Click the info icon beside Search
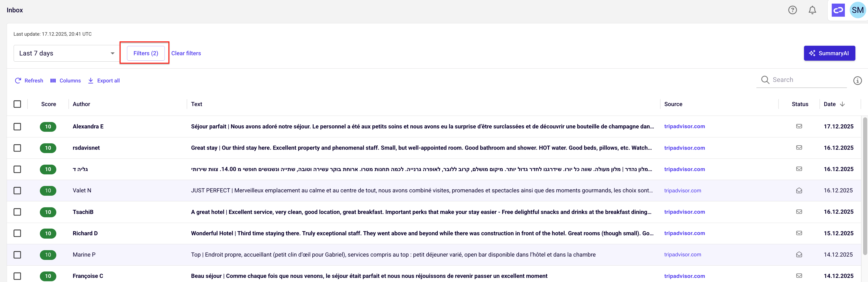 coord(857,80)
